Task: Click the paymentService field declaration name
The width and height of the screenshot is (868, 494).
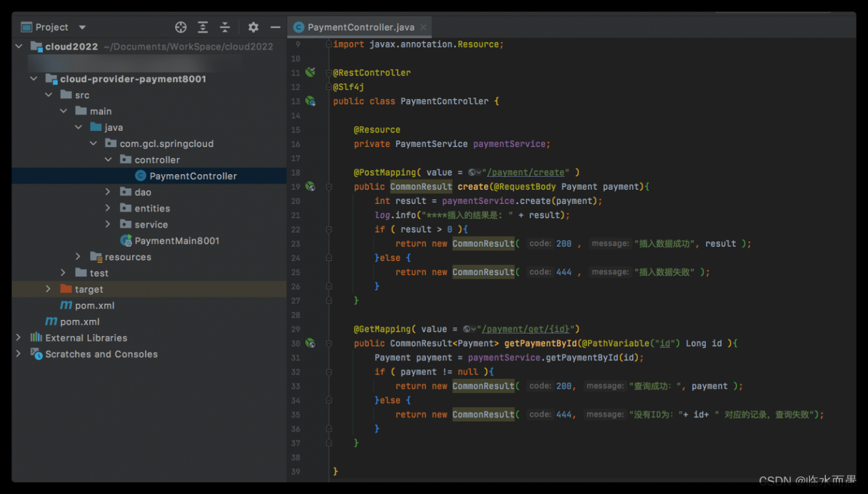Action: (509, 144)
